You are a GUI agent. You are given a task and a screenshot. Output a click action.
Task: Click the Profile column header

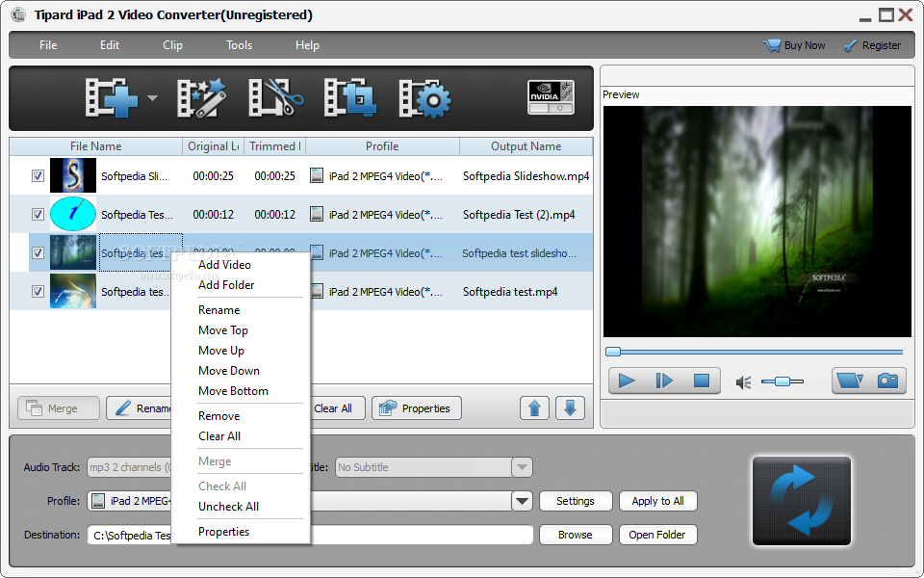coord(382,146)
